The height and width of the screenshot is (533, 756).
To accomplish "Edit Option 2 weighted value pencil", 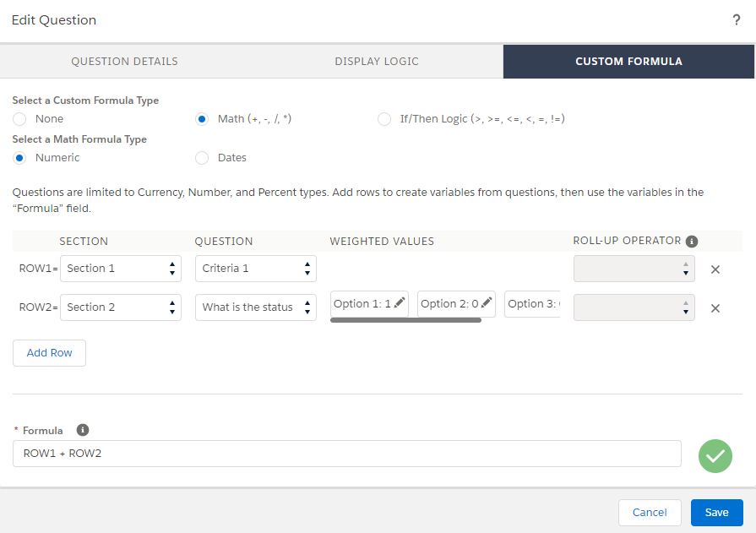I will (x=487, y=303).
